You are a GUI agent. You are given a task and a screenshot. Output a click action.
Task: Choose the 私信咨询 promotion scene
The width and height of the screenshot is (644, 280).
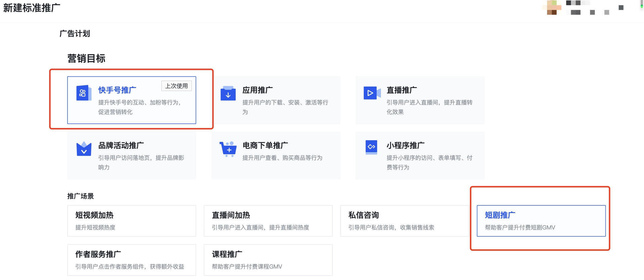(405, 221)
